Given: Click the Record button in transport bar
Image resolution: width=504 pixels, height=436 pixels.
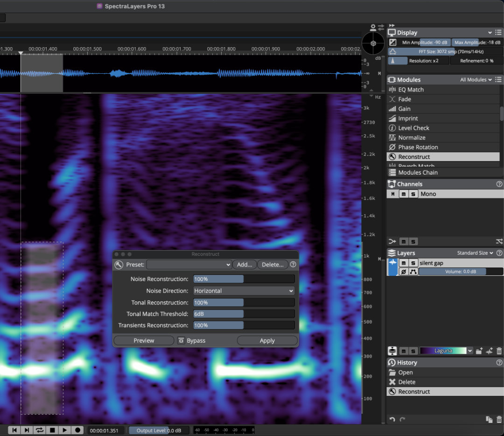Looking at the screenshot, I should (x=77, y=430).
